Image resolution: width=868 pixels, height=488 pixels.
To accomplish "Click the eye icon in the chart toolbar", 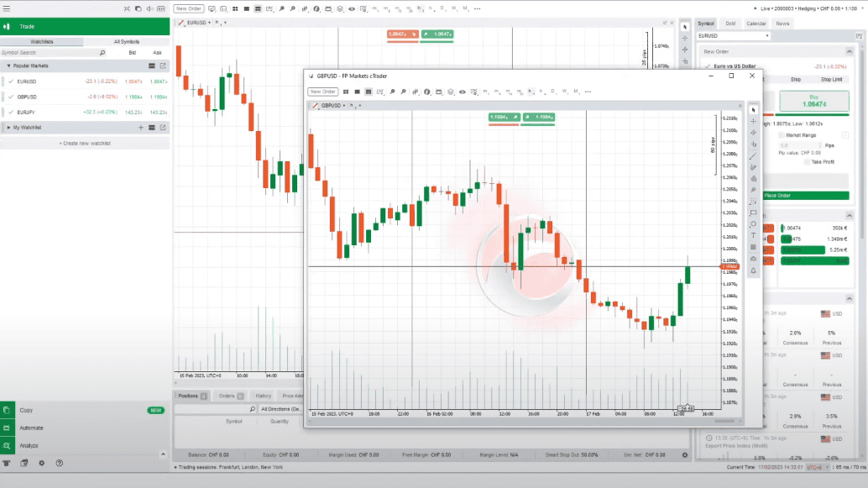I will click(x=461, y=91).
